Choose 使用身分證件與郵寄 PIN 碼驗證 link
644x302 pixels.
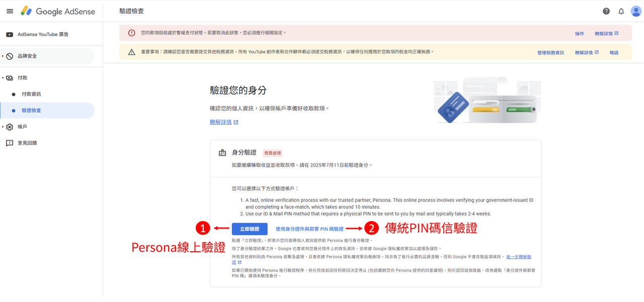pos(309,229)
